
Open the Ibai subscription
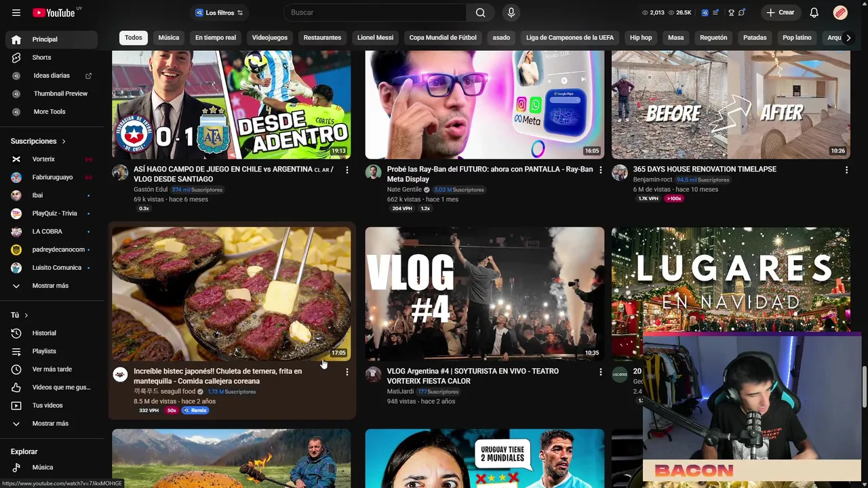(x=53, y=195)
